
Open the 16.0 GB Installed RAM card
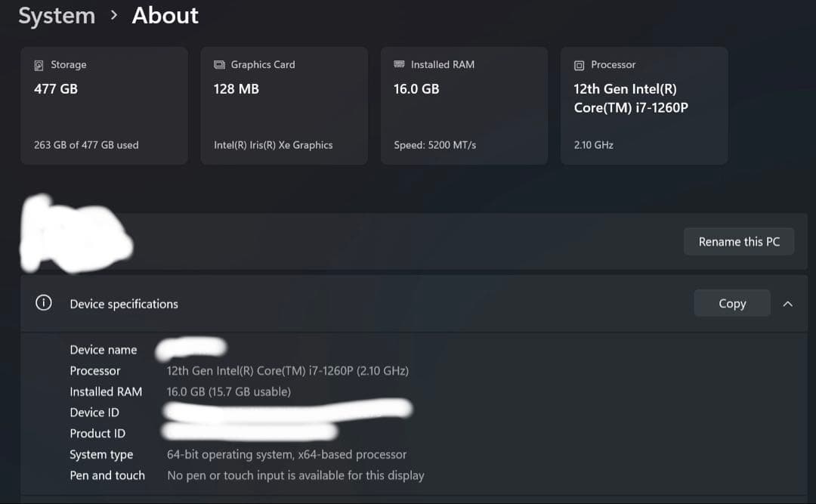coord(464,106)
